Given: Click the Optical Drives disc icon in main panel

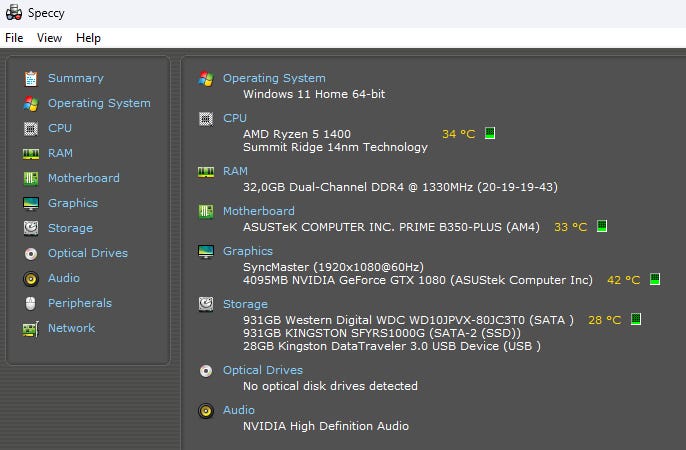Looking at the screenshot, I should click(x=206, y=371).
